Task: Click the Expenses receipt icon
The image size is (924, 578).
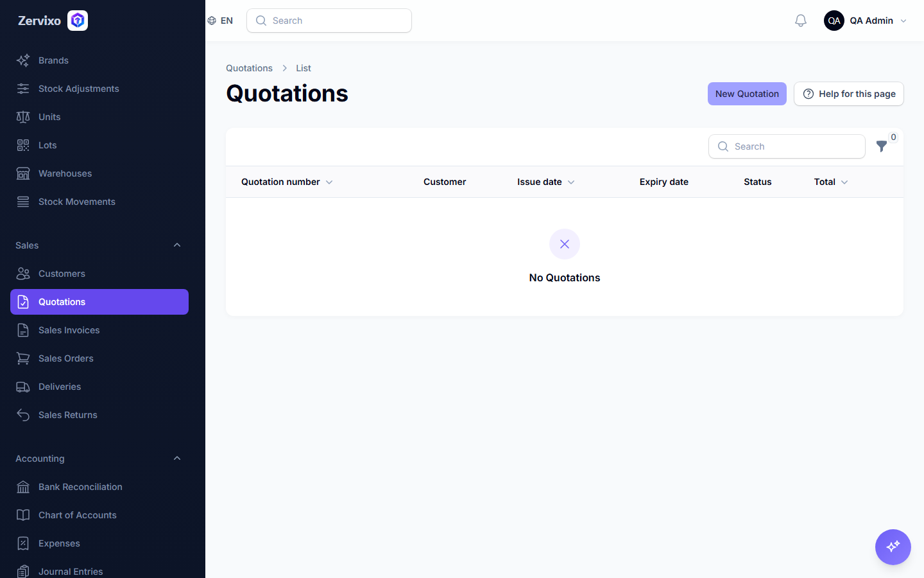Action: [23, 543]
